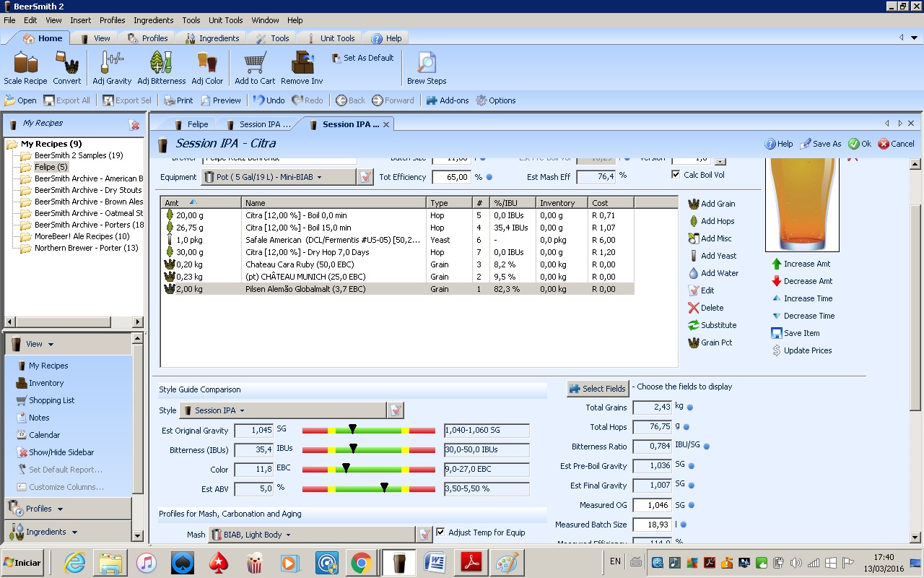Image resolution: width=924 pixels, height=578 pixels.
Task: Open the Unit Tools menu
Action: tap(226, 20)
